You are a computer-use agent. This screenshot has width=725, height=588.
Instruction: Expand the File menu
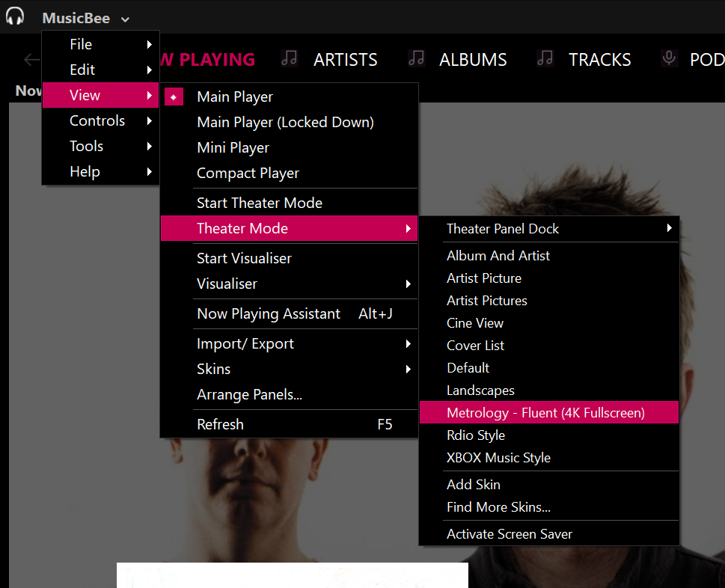point(100,44)
